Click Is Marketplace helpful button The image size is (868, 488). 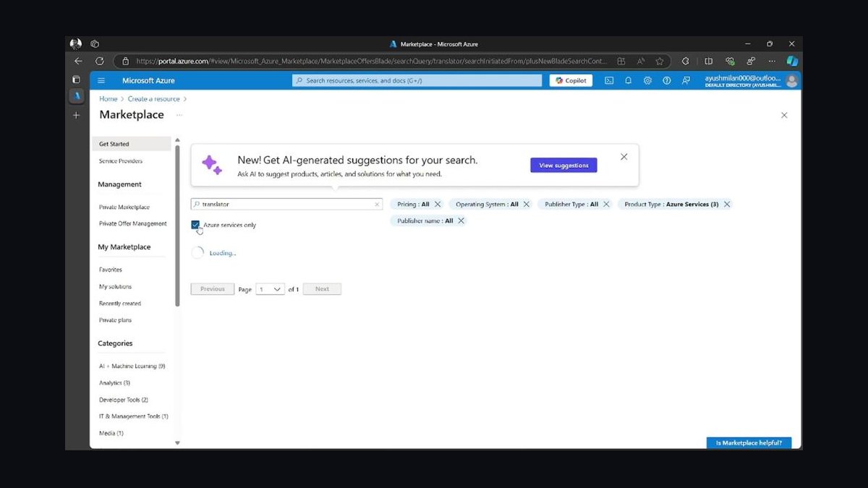click(749, 443)
